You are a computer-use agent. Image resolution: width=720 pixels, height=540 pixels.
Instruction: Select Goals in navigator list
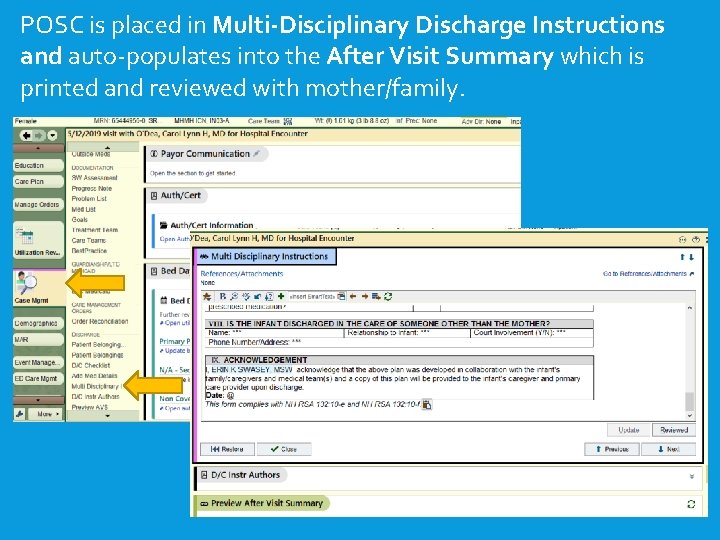79,219
